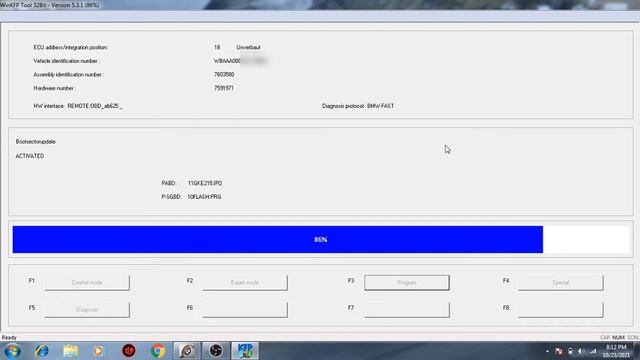Click the volume speaker tray icon
Image resolution: width=640 pixels, height=360 pixels.
coord(581,351)
